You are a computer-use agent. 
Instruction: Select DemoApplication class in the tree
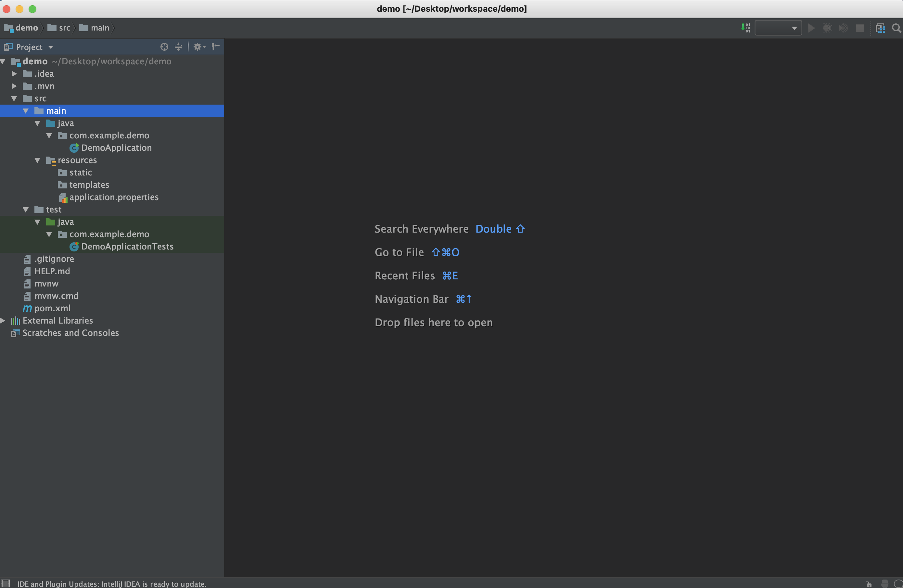coord(116,148)
